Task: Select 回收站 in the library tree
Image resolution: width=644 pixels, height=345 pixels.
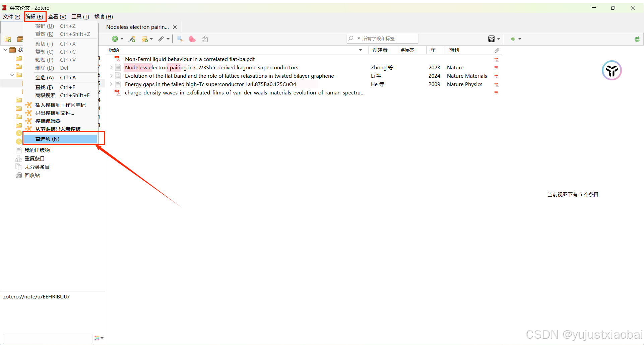Action: point(32,175)
